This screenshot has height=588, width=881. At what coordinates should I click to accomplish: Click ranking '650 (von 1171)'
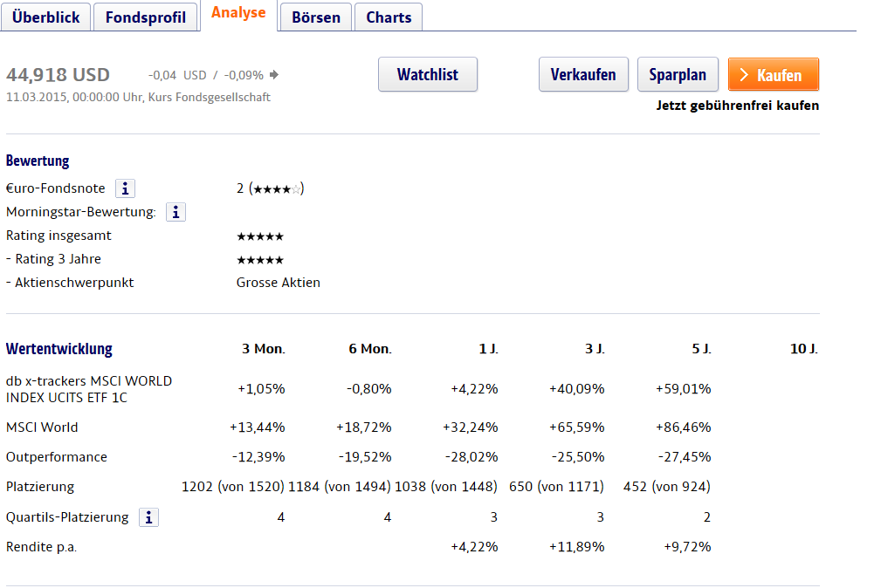pos(556,487)
